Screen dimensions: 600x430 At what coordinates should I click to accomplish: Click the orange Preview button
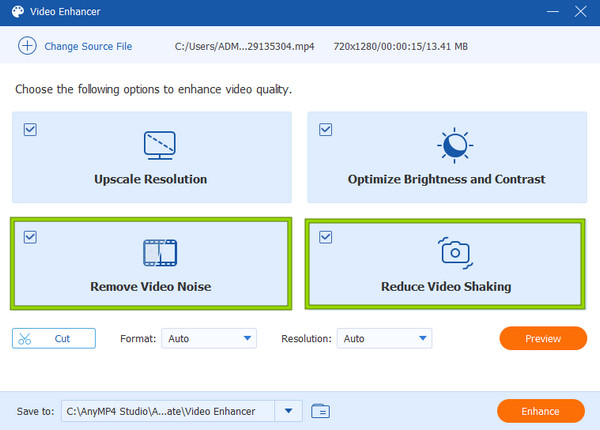pos(543,338)
